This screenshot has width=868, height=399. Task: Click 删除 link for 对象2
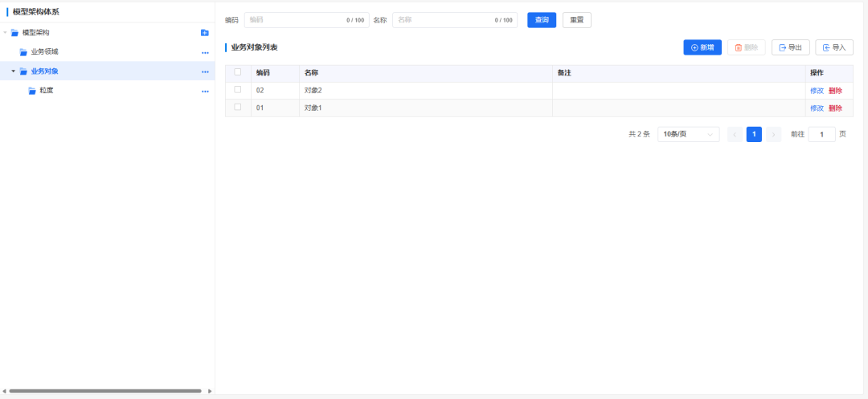(835, 91)
